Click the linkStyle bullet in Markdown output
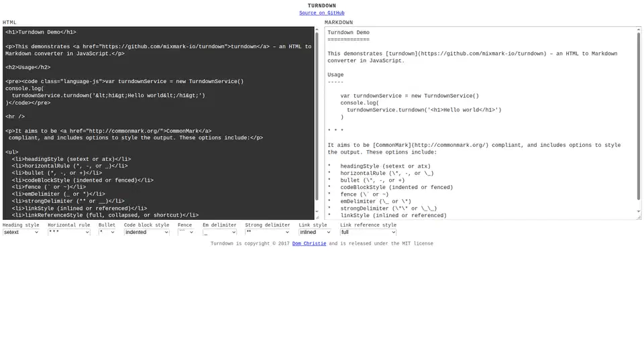 pyautogui.click(x=387, y=215)
